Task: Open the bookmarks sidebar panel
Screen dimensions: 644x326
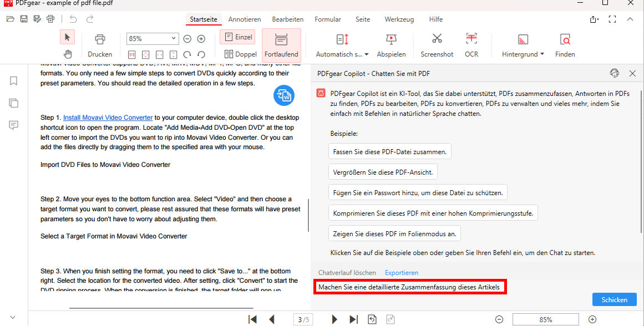Action: click(13, 80)
